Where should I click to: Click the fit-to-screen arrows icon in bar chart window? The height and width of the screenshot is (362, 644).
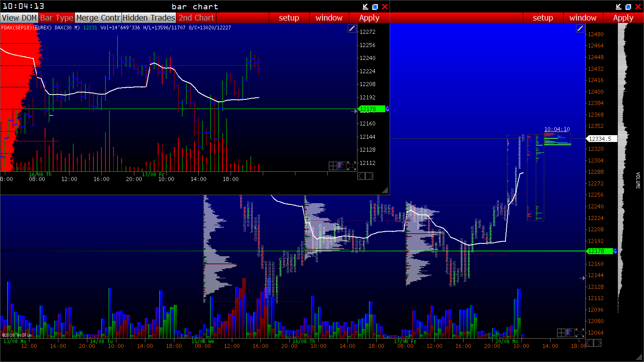tap(351, 166)
